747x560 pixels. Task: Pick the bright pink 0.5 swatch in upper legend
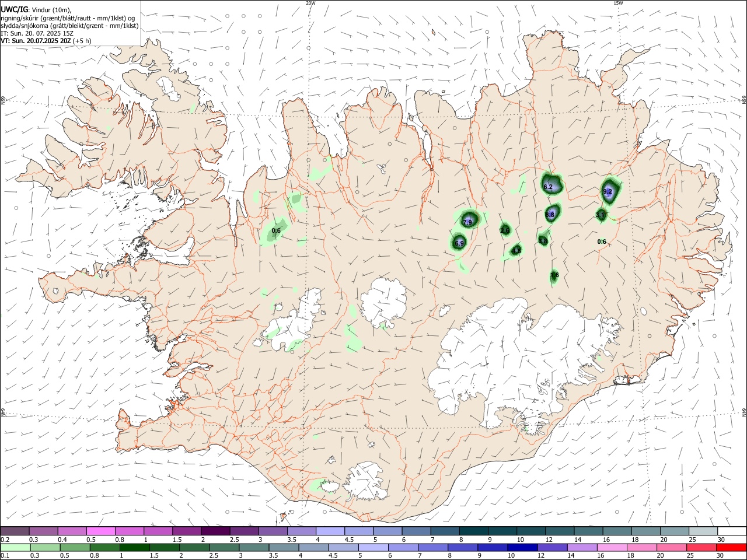[x=100, y=531]
